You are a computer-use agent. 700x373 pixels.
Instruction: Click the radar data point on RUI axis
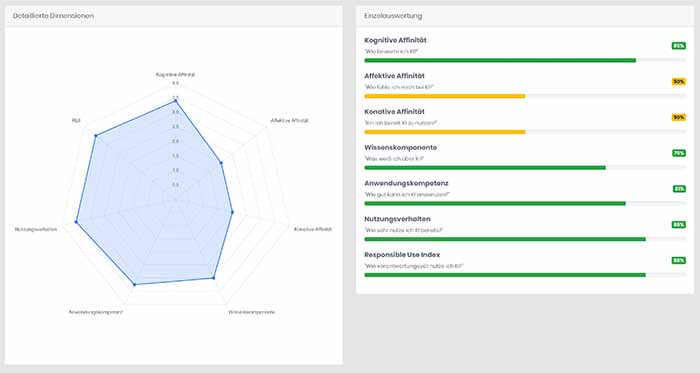95,136
